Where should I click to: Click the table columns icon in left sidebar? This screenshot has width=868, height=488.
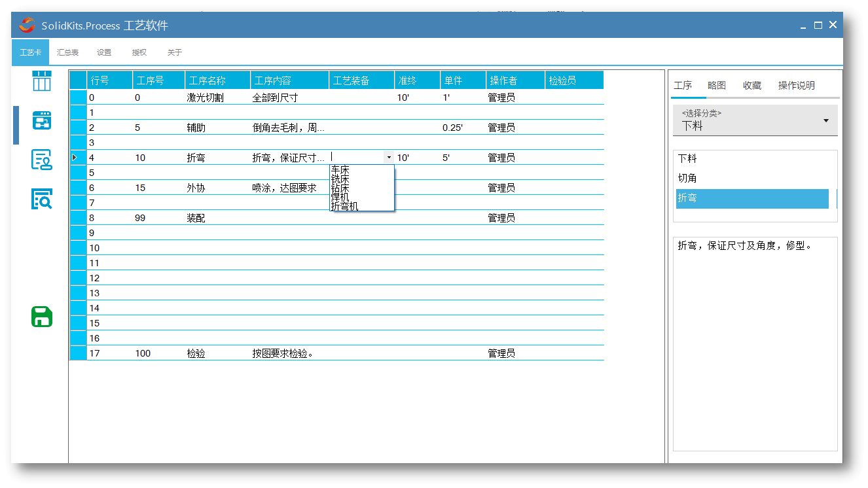coord(42,82)
